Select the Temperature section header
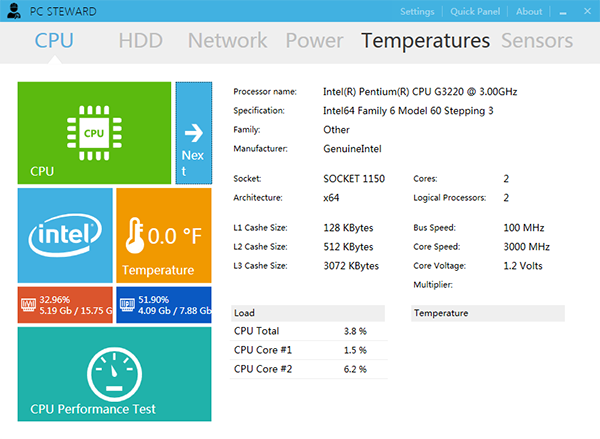The width and height of the screenshot is (600, 439). pyautogui.click(x=488, y=313)
